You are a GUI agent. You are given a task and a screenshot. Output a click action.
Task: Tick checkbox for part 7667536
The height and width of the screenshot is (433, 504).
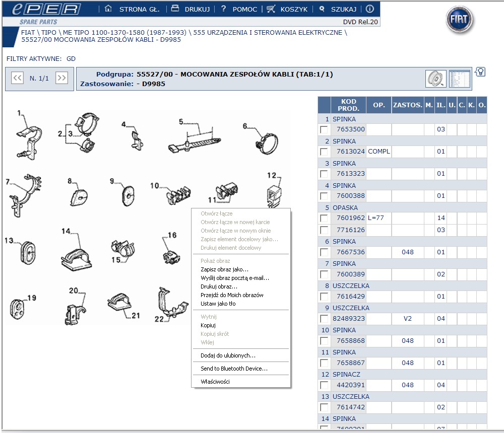coord(324,252)
